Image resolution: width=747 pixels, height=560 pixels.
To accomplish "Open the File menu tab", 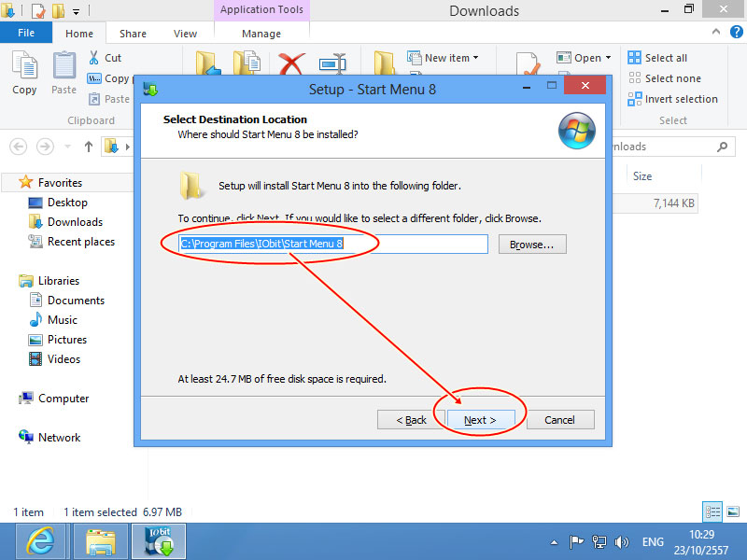I will (26, 33).
